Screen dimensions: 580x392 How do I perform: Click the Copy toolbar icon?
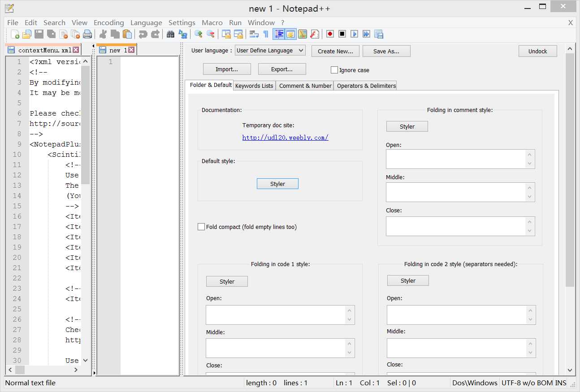(115, 34)
